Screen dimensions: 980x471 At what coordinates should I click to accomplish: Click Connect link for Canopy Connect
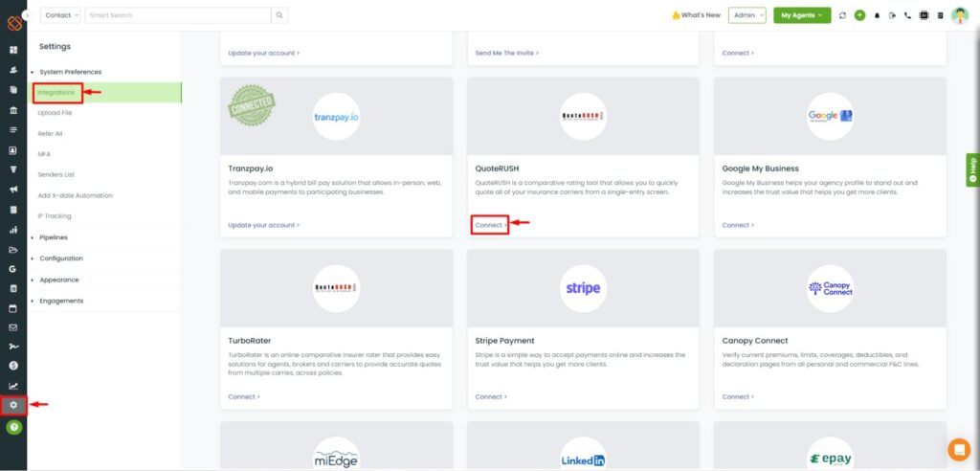(x=738, y=396)
